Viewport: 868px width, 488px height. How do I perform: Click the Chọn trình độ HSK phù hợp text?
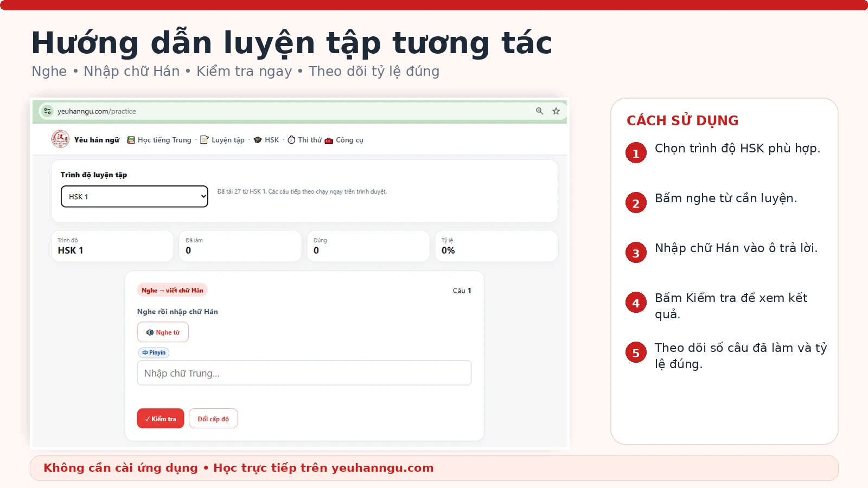click(x=737, y=149)
